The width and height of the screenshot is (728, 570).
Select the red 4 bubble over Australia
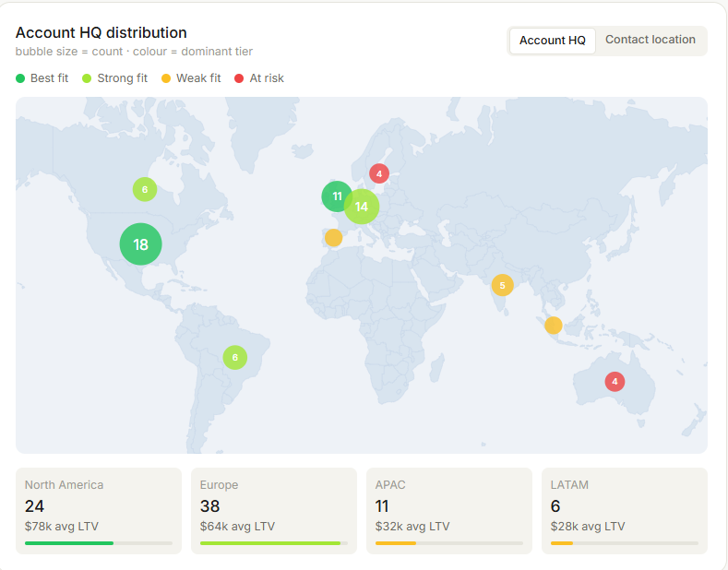(x=615, y=382)
